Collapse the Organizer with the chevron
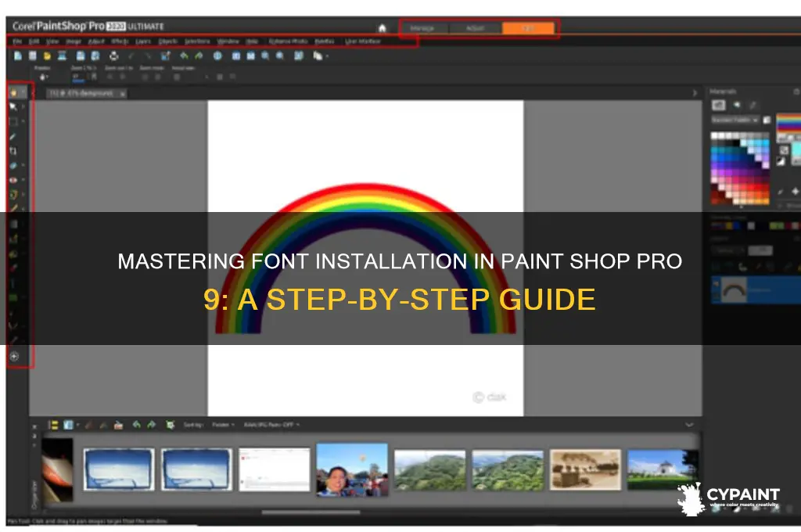801x532 pixels. tap(689, 425)
